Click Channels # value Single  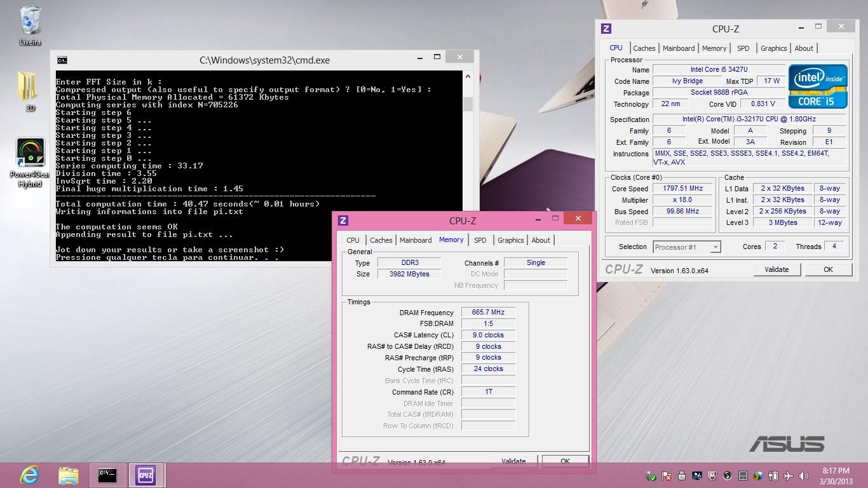pyautogui.click(x=536, y=262)
